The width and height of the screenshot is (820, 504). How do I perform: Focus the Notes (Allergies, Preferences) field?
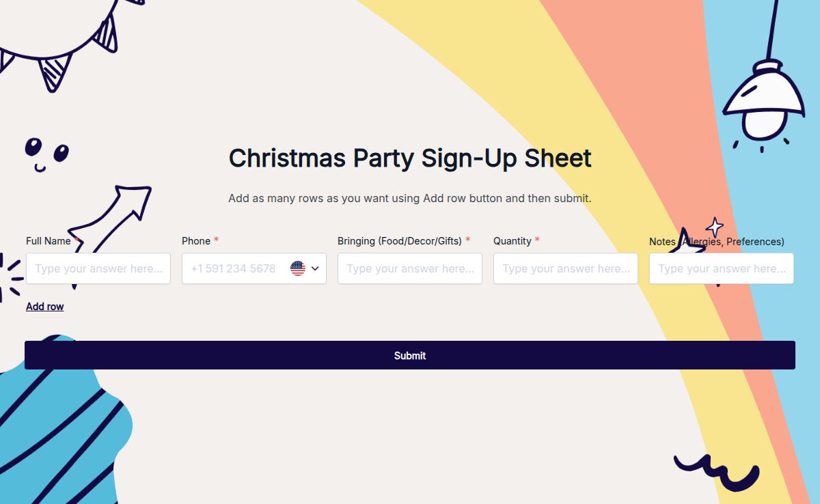pos(721,268)
